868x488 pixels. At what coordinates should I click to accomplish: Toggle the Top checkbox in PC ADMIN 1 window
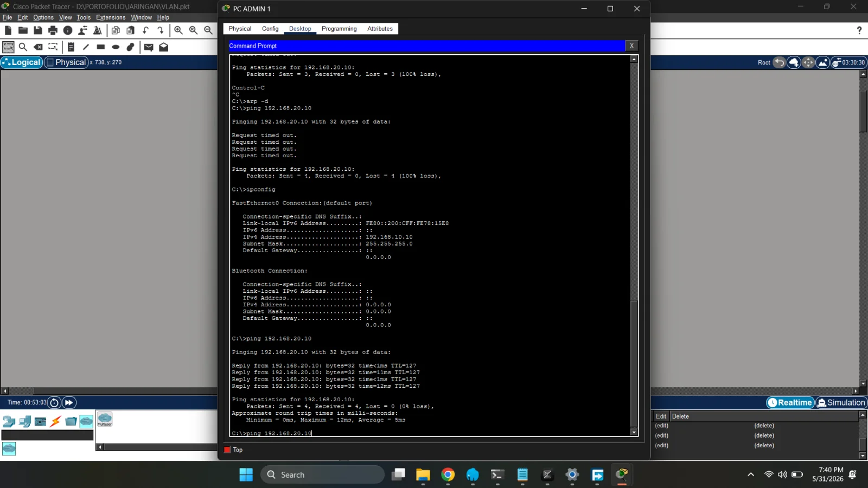(227, 450)
